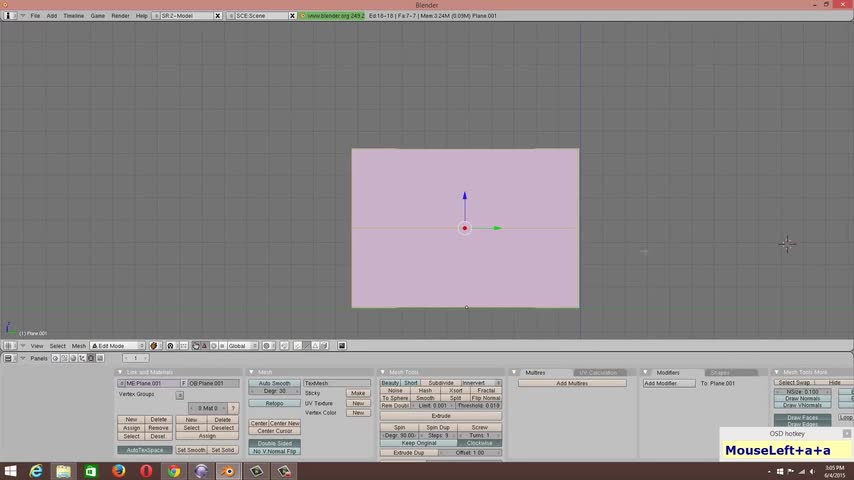The height and width of the screenshot is (480, 854).
Task: Switch to UV Calculation tab
Action: tap(598, 373)
